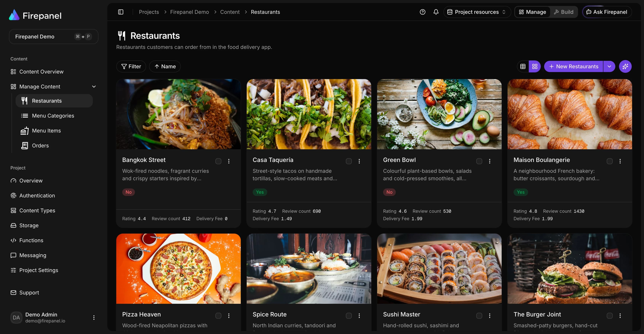The width and height of the screenshot is (644, 334).
Task: Open Bangkok Street card options menu
Action: (229, 161)
